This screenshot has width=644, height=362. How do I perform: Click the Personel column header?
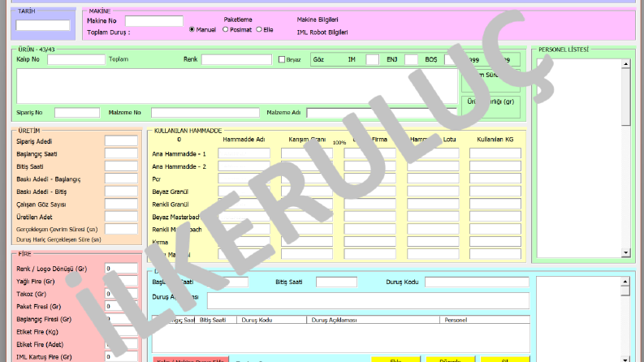pyautogui.click(x=485, y=320)
